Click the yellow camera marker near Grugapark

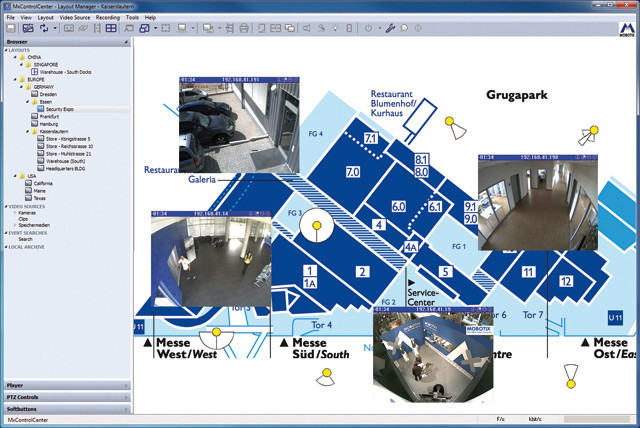451,125
